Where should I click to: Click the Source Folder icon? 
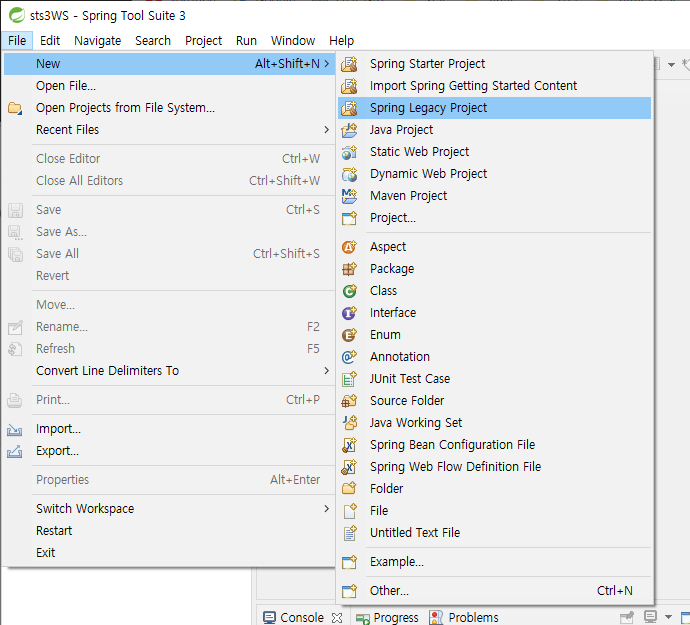(x=349, y=401)
